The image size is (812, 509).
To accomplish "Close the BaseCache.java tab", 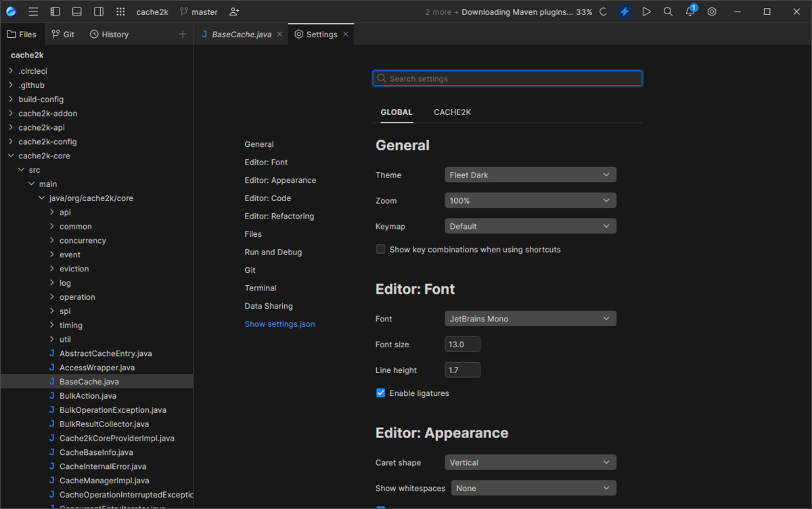I will pyautogui.click(x=279, y=35).
